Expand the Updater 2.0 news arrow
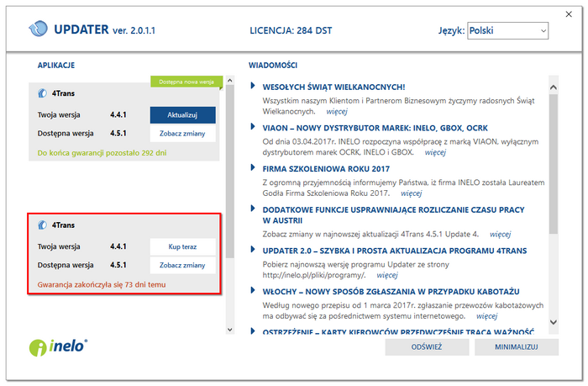The width and height of the screenshot is (588, 386). tap(253, 249)
